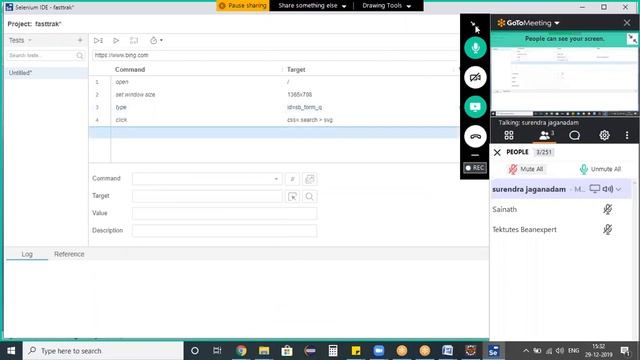Open the GoToMeeting settings gear
640x360 pixels.
(x=604, y=135)
